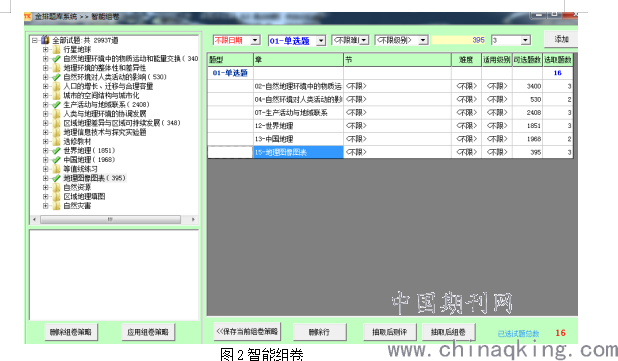Click folder icon beside 地理信息技术与探究实验题
This screenshot has width=618, height=361.
click(x=56, y=132)
